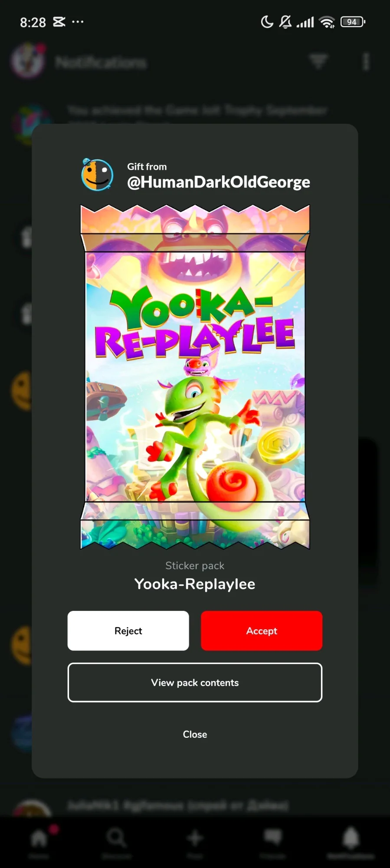This screenshot has width=390, height=868.
Task: Close the gift dialog
Action: 195,734
